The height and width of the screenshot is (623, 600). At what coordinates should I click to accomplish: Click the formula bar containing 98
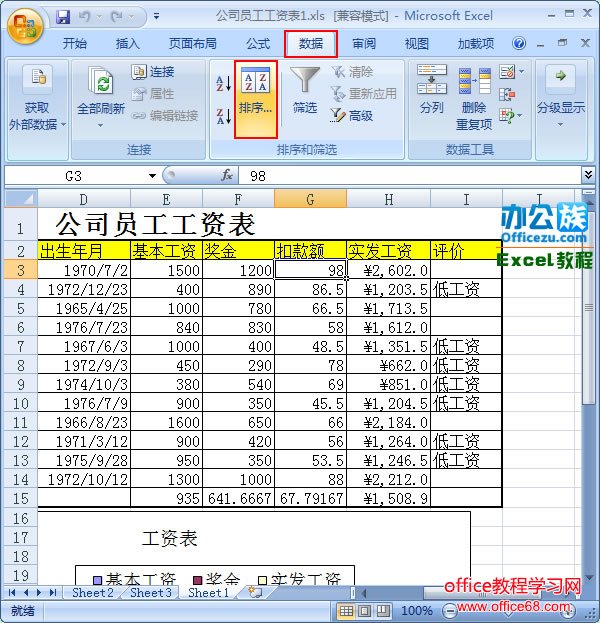click(x=409, y=176)
